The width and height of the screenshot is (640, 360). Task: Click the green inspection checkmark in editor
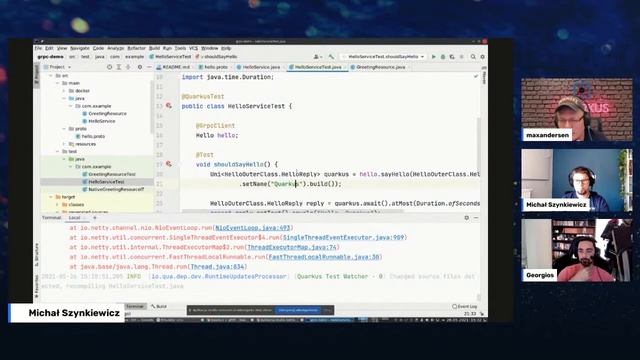(476, 76)
